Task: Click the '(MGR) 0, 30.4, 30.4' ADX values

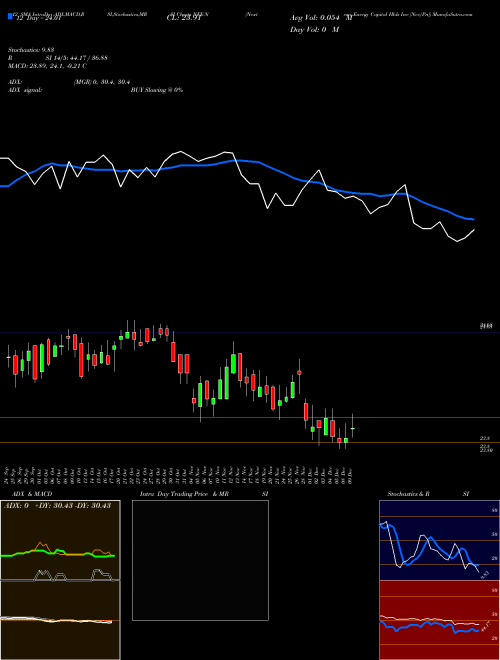Action: 101,82
